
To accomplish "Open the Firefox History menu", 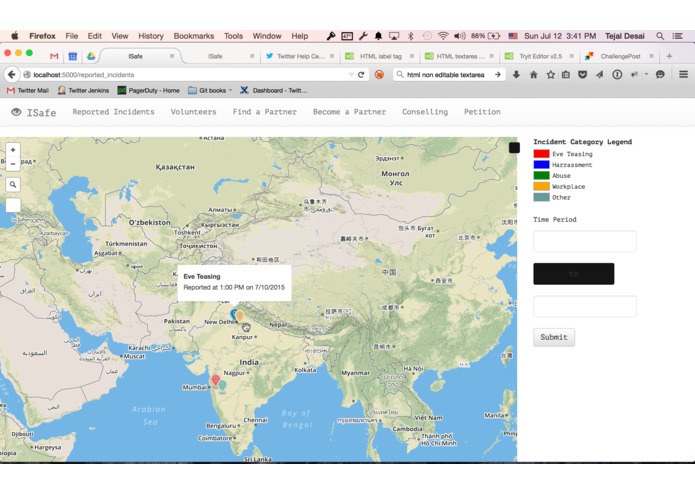I will pos(151,36).
